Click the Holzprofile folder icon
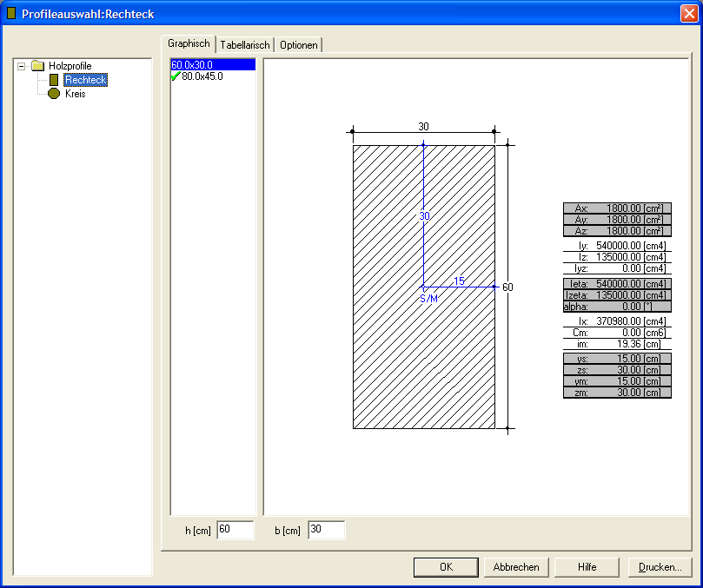Screen dimensions: 703x588 (x=37, y=66)
